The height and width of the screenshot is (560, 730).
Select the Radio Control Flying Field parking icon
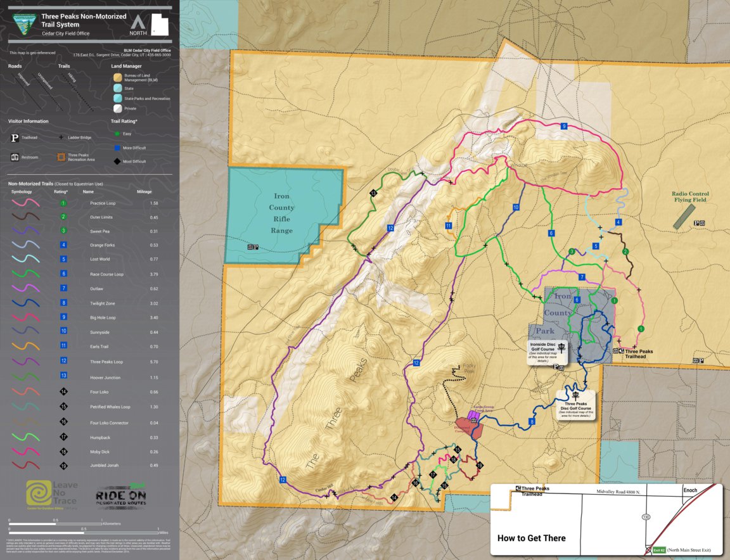695,223
